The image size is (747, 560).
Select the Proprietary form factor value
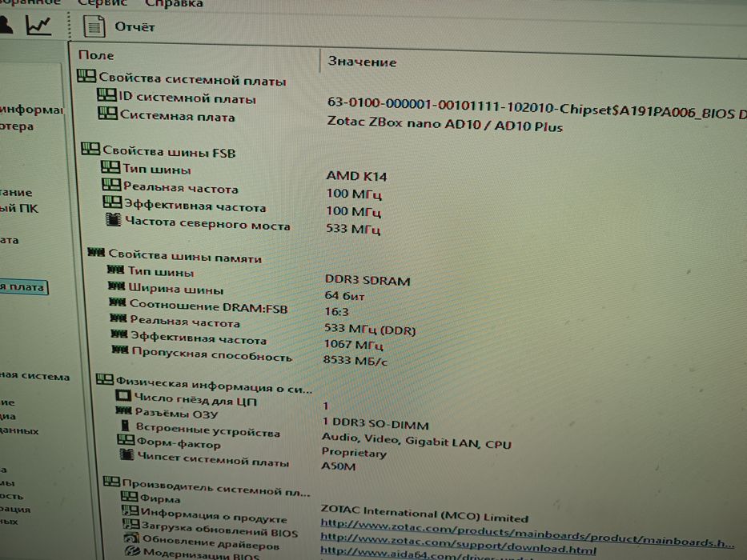click(x=354, y=452)
